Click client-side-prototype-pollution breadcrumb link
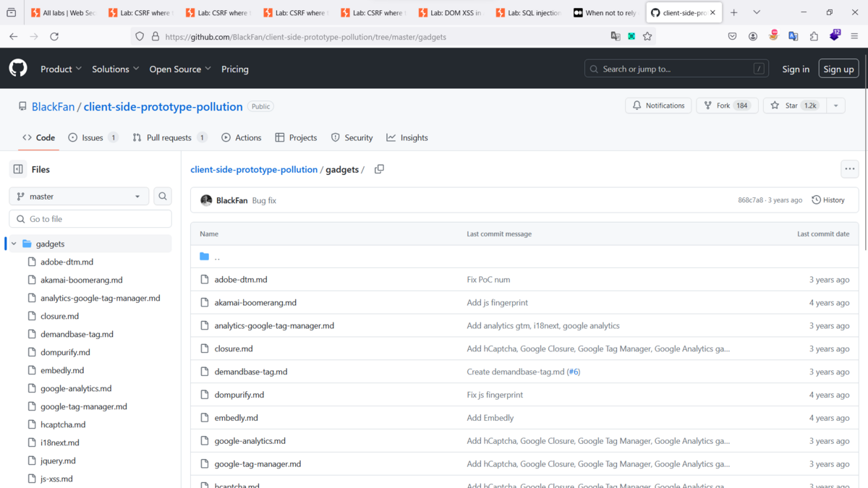Viewport: 868px width, 488px height. click(x=254, y=169)
